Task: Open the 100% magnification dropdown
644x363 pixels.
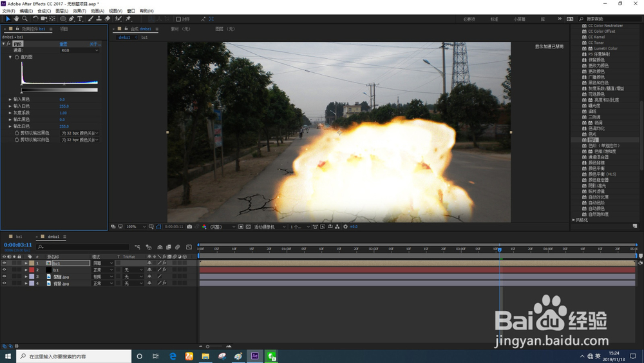Action: point(135,226)
